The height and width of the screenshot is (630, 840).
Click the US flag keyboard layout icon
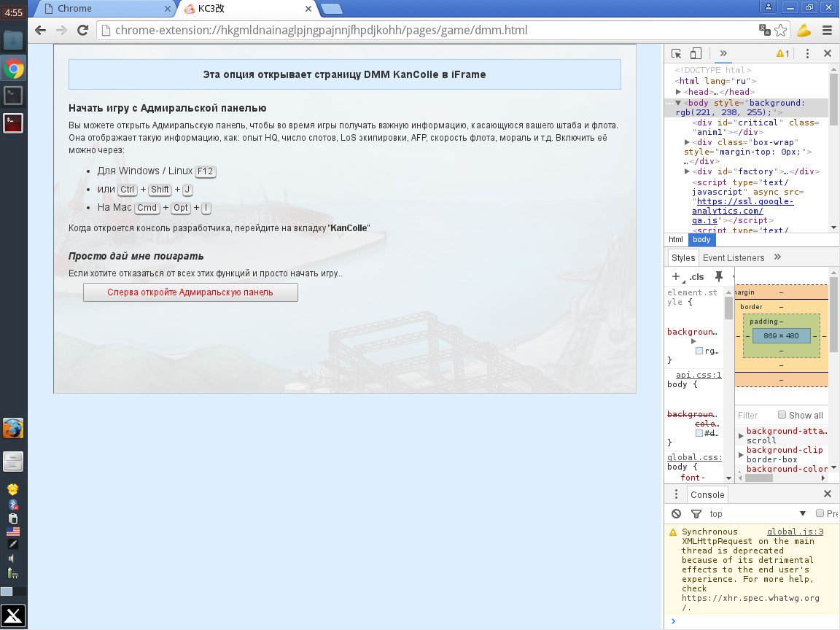pyautogui.click(x=13, y=532)
